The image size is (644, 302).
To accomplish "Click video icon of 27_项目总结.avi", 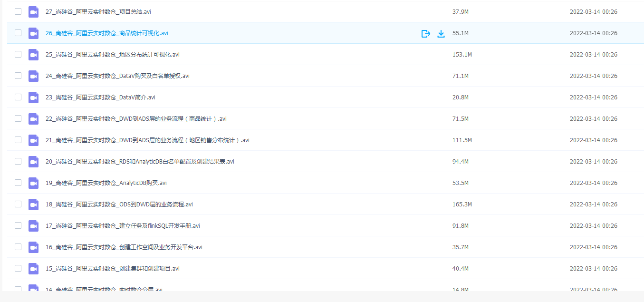I will [33, 12].
